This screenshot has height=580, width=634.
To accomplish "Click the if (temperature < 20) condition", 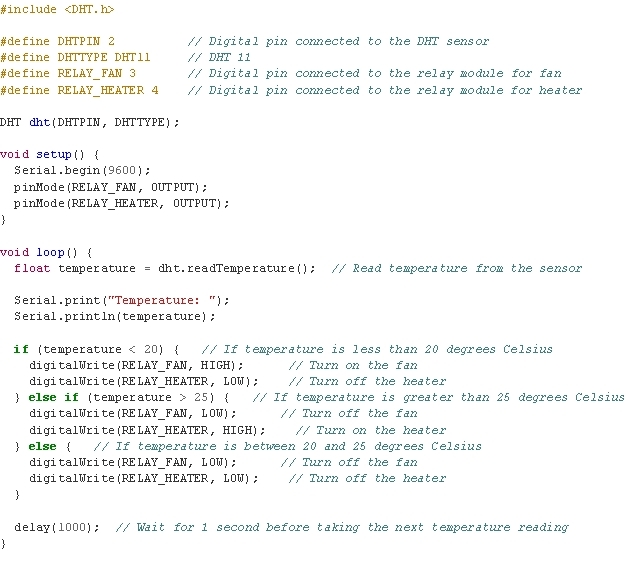I will (x=96, y=349).
